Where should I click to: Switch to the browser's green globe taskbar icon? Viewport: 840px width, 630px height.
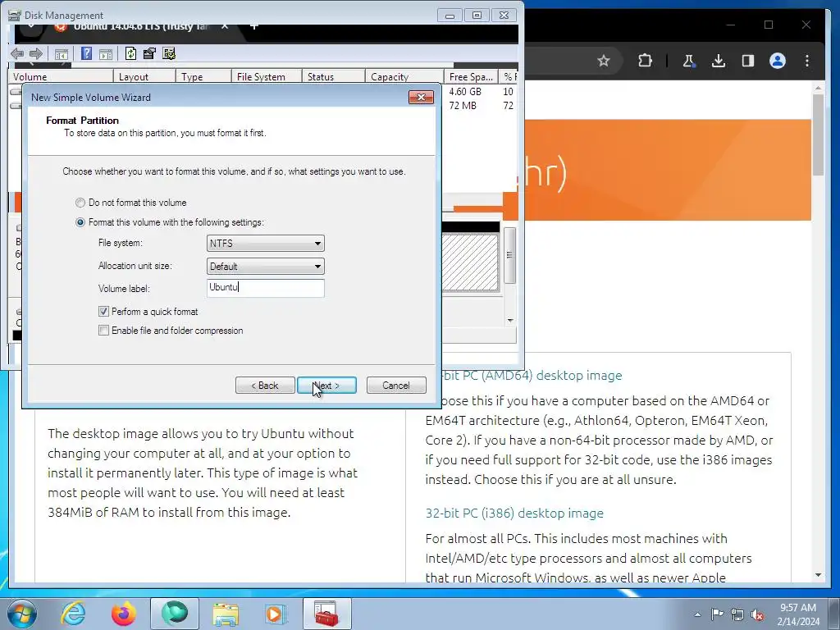175,614
